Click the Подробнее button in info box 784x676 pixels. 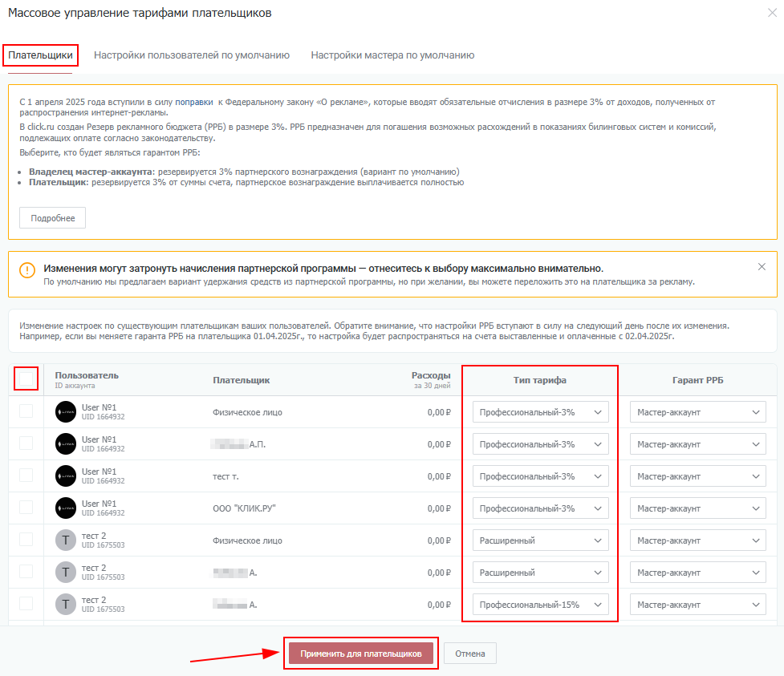52,218
